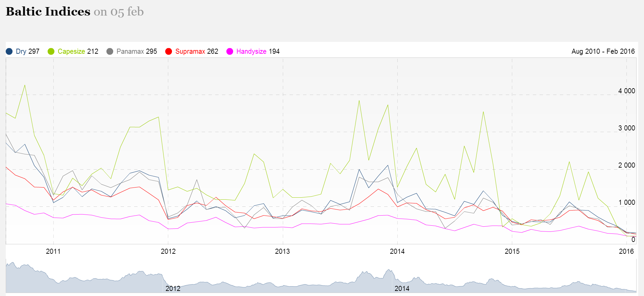Select the 2013 x-axis label
Viewport: 644px width, 296px height.
tap(282, 251)
